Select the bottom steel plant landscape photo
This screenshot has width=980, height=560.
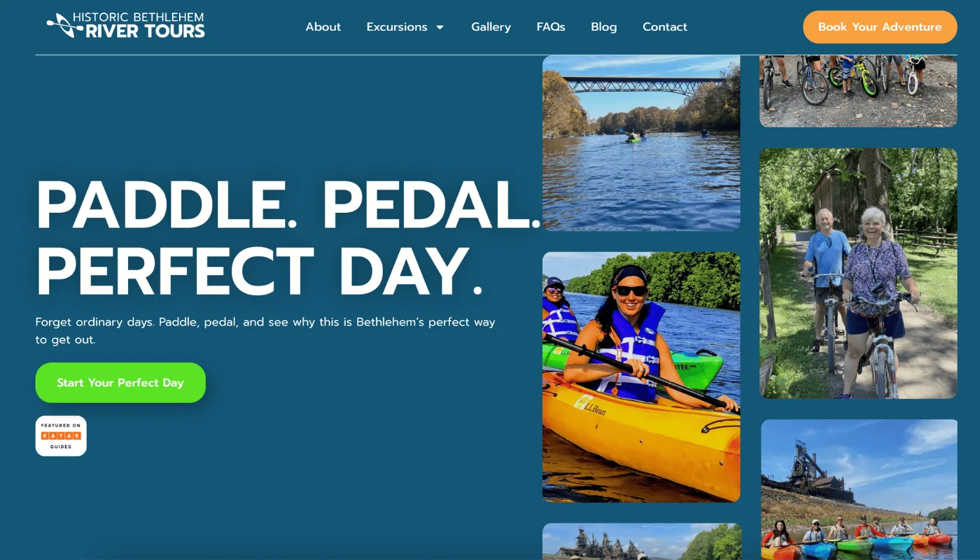tap(640, 542)
